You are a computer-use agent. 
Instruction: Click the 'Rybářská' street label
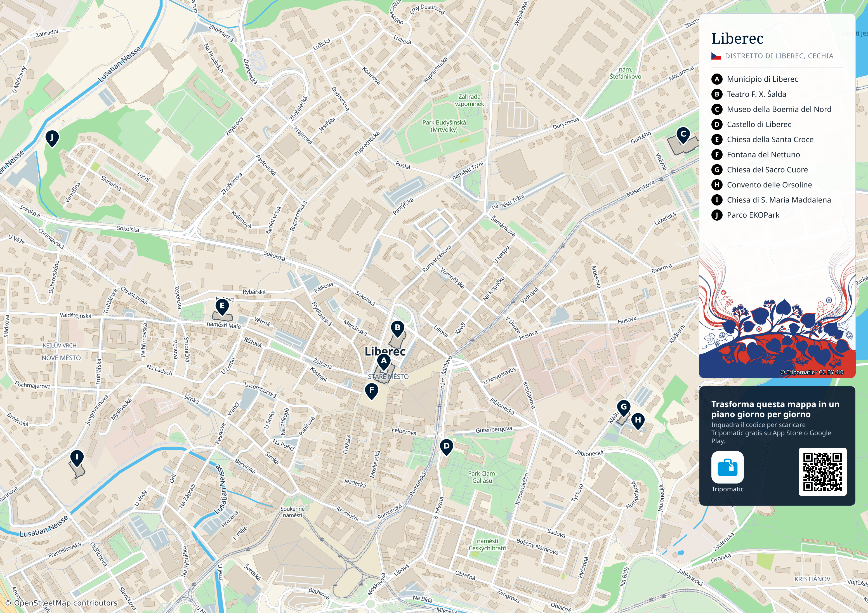[x=254, y=292]
